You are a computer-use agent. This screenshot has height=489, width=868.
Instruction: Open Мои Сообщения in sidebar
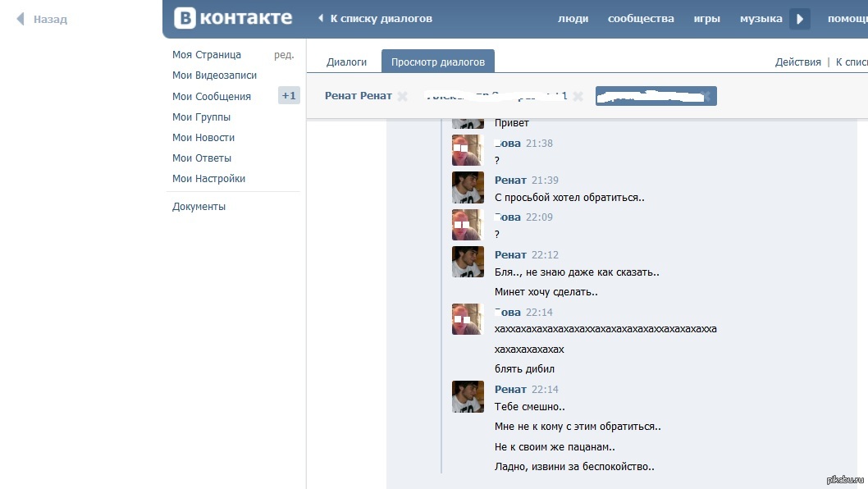tap(212, 97)
